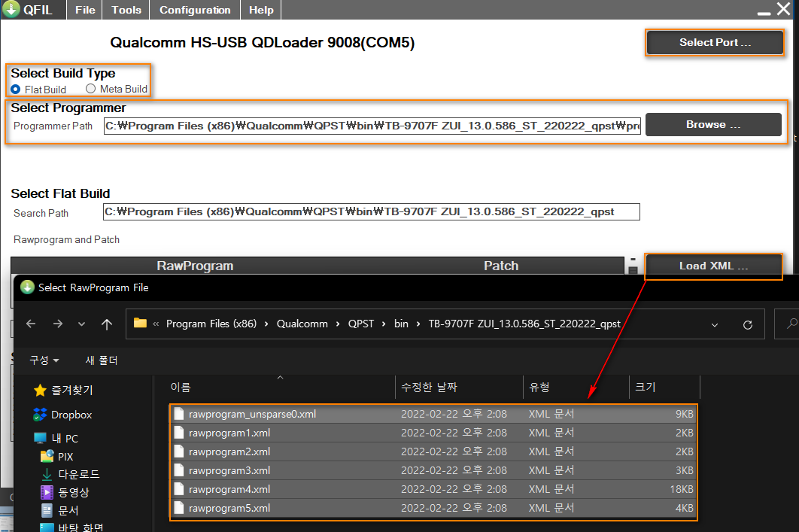Select the Flat Build radio button
The image size is (799, 532).
click(16, 90)
